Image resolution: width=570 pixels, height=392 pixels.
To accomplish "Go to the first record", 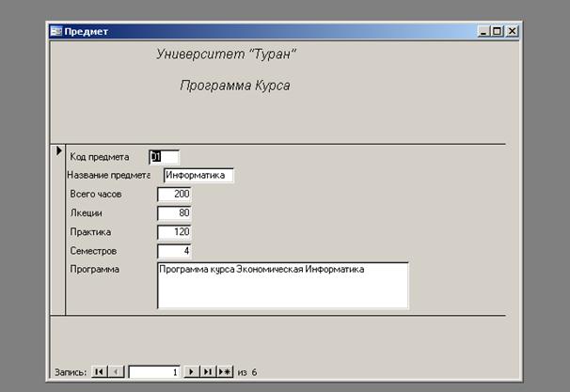I will (x=100, y=371).
